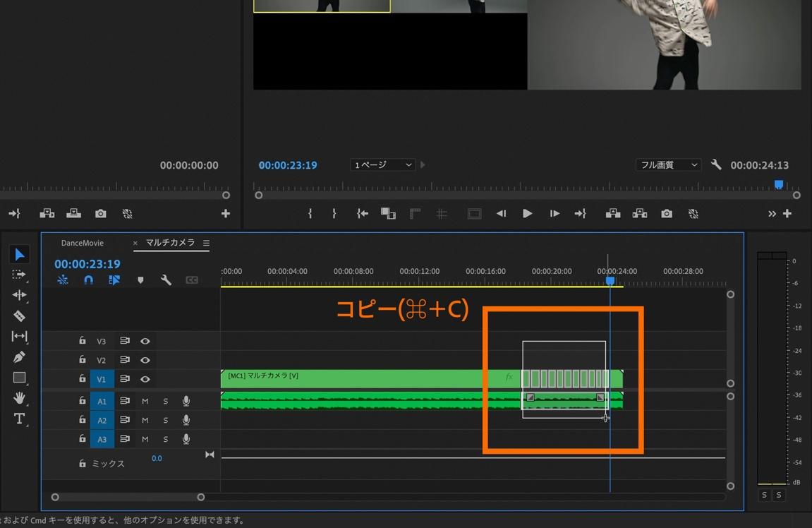The width and height of the screenshot is (812, 528).
Task: Select the マルチカメラ sequence tab
Action: click(170, 243)
